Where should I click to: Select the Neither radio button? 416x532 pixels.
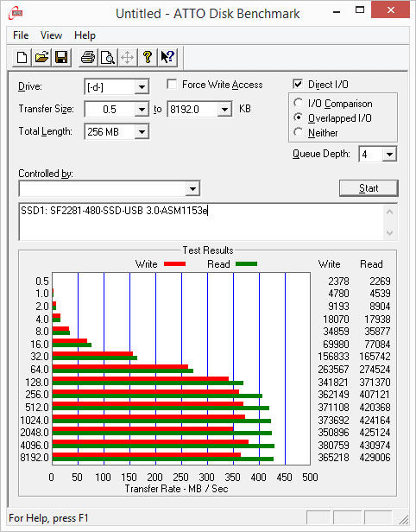(299, 132)
